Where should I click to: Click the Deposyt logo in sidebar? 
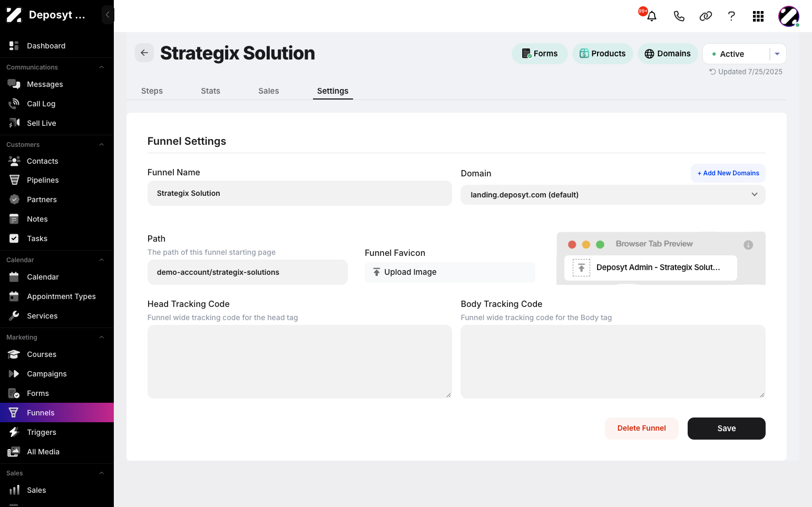(x=14, y=15)
